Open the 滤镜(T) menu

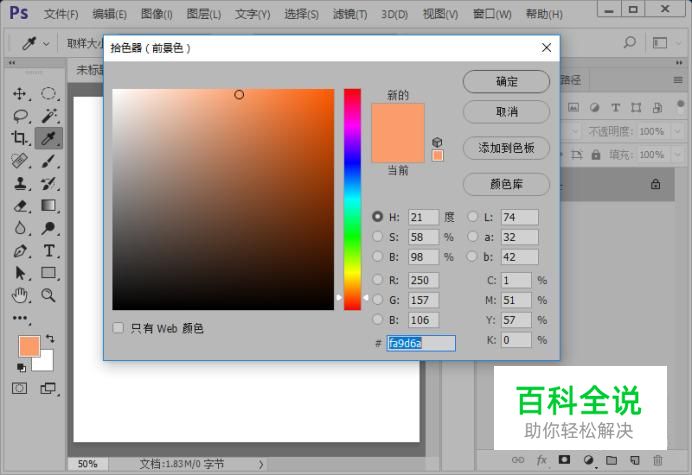350,14
